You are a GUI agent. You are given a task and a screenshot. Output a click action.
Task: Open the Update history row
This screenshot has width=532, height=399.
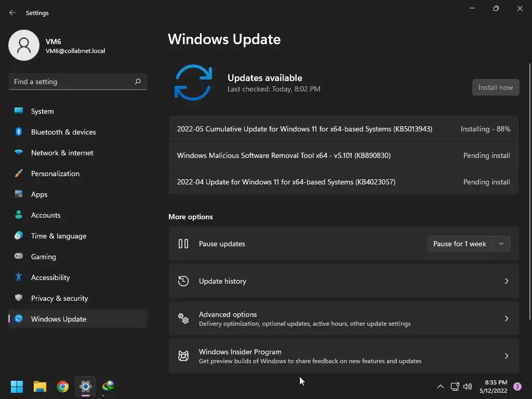pos(344,281)
